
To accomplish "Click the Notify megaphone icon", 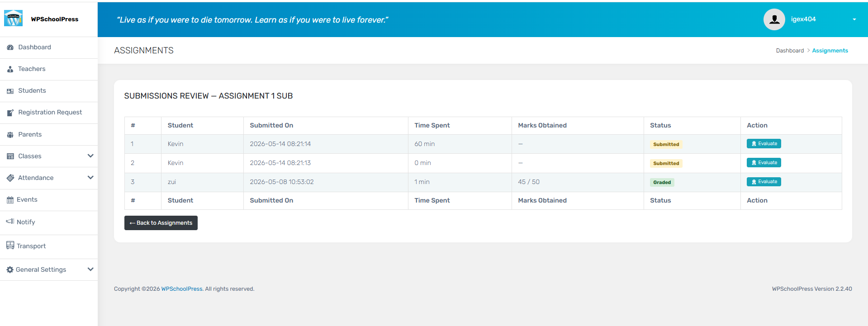I will [10, 222].
